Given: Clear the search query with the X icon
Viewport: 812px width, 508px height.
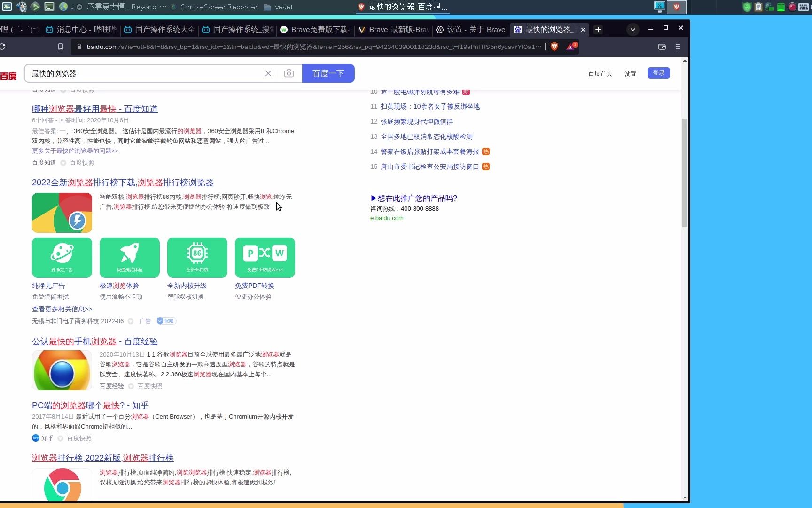Looking at the screenshot, I should pos(268,73).
